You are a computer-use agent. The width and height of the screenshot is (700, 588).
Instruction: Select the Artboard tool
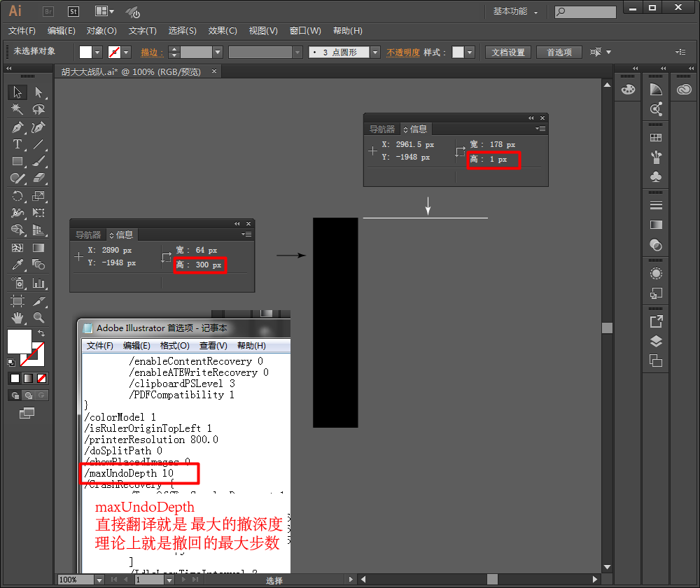point(17,301)
